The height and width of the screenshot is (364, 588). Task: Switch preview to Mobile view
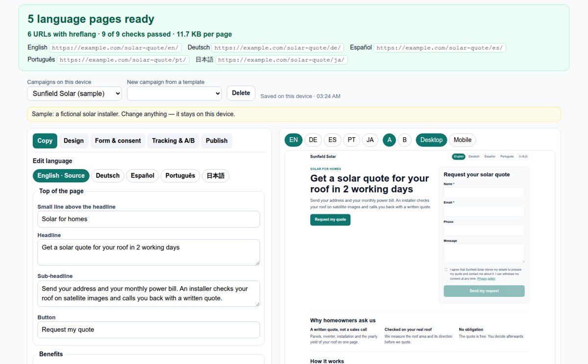(462, 140)
